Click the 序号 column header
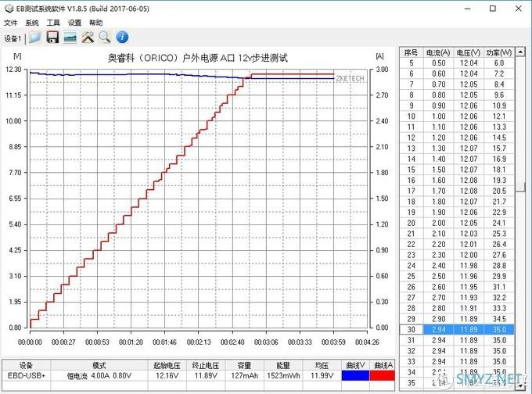Image resolution: width=532 pixels, height=394 pixels. tap(411, 52)
